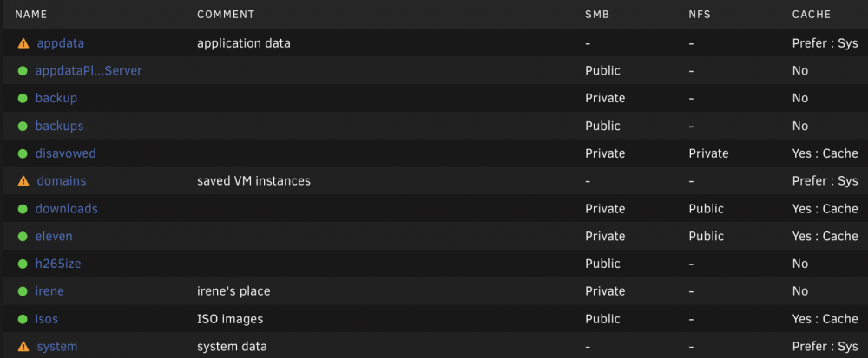868x358 pixels.
Task: Open the appdata share link
Action: pos(61,43)
